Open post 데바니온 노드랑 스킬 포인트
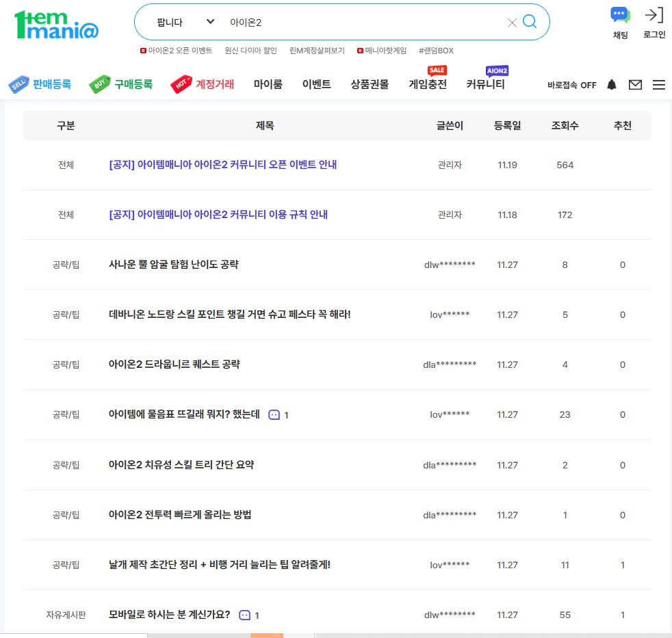This screenshot has width=672, height=638. [x=230, y=315]
